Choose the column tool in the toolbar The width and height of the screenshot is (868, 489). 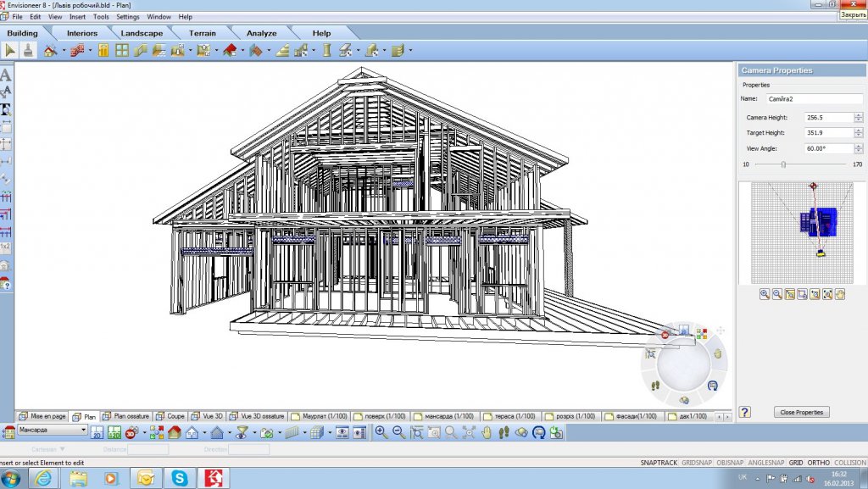[x=326, y=51]
